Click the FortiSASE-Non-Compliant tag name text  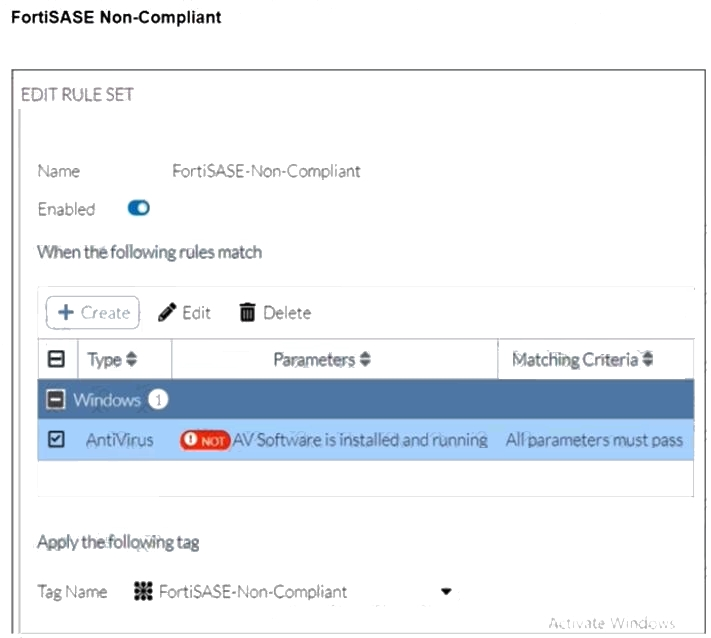click(253, 592)
